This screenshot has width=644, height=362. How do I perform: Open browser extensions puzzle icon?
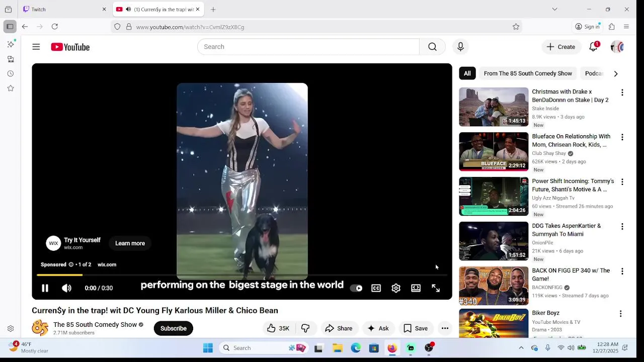[x=612, y=27]
